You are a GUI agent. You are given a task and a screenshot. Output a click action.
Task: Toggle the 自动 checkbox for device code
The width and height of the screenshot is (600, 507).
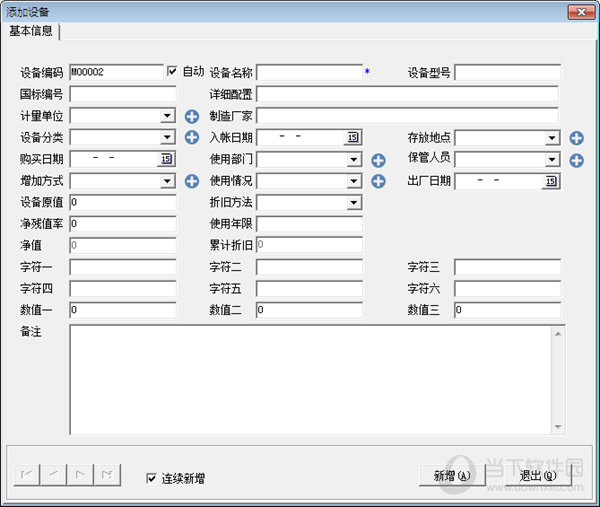(x=172, y=71)
